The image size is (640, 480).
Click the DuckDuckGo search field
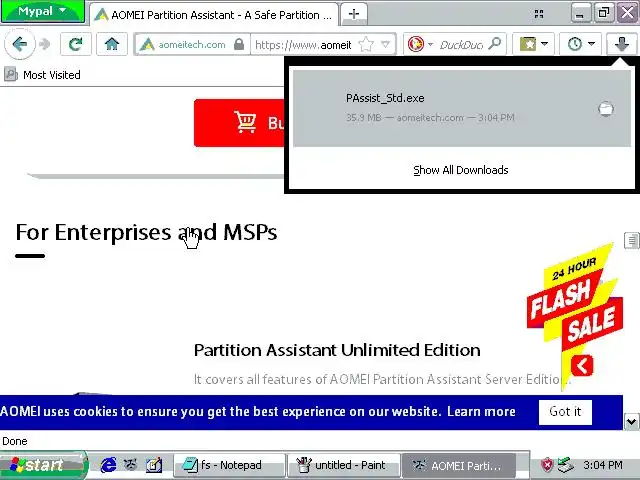461,44
